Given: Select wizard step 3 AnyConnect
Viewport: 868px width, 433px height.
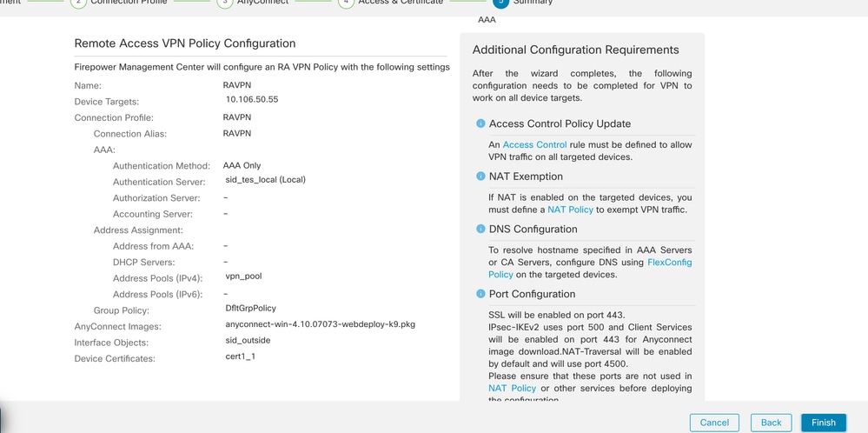Looking at the screenshot, I should (x=253, y=2).
